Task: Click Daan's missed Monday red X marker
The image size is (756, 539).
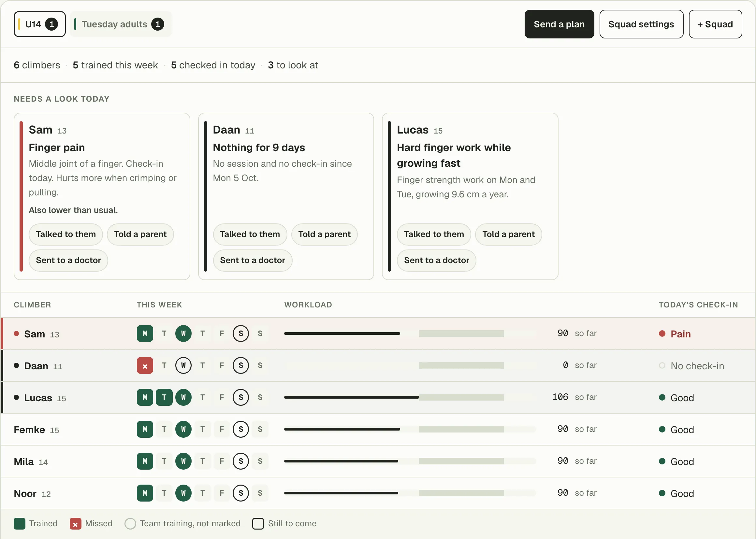Action: (x=145, y=365)
